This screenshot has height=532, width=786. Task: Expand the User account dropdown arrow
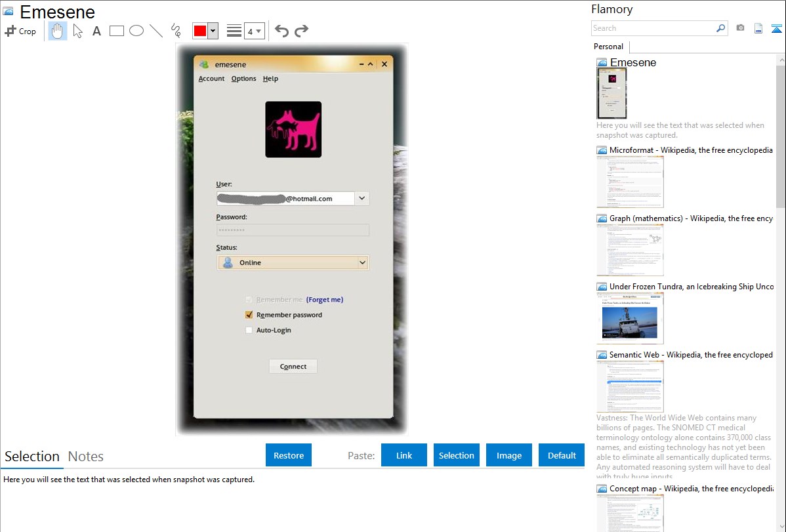pos(362,199)
